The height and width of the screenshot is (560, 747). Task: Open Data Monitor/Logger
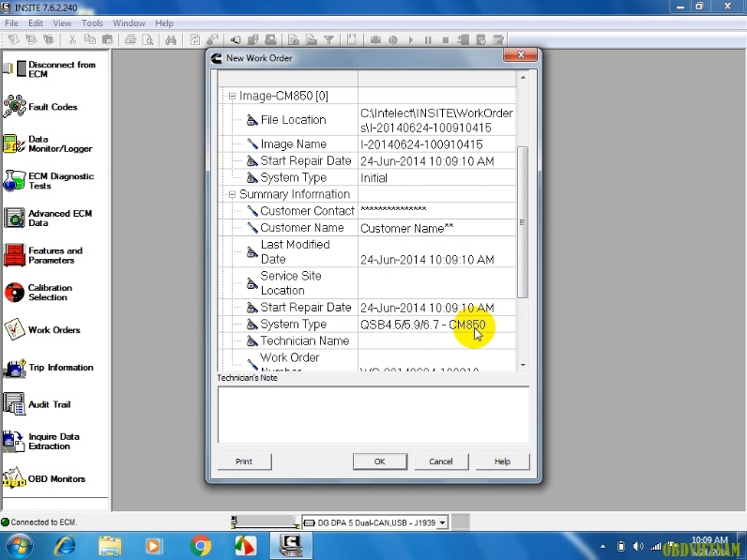tap(48, 144)
